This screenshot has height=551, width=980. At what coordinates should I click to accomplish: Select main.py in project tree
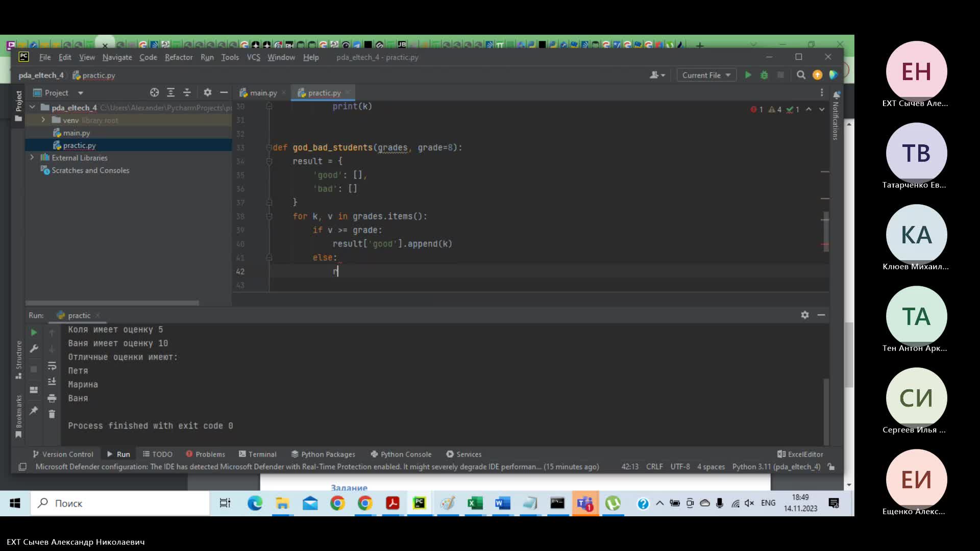click(x=76, y=133)
